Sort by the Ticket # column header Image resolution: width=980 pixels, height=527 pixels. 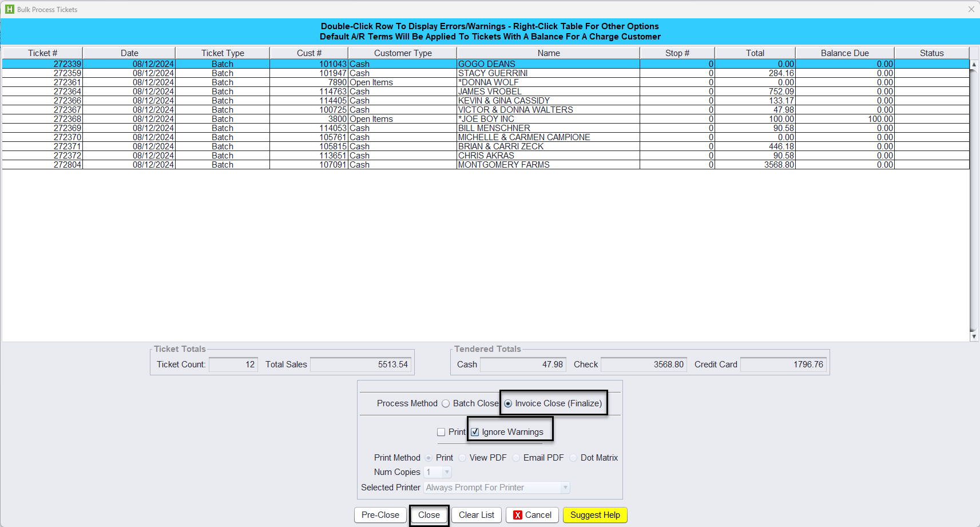(x=43, y=53)
